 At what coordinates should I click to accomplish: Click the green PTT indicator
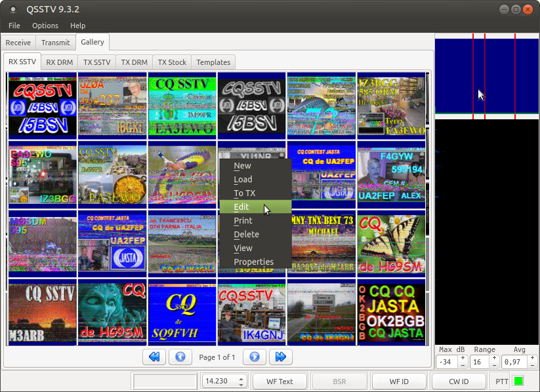pyautogui.click(x=518, y=381)
